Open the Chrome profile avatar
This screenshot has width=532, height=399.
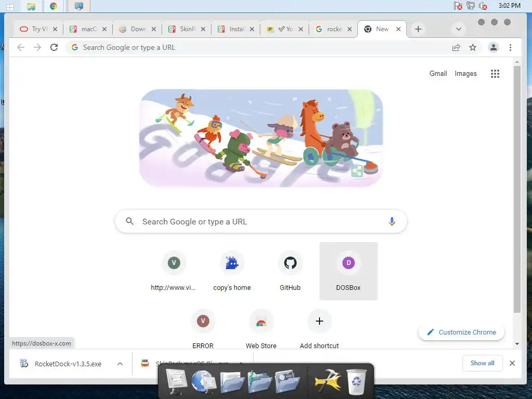(494, 47)
